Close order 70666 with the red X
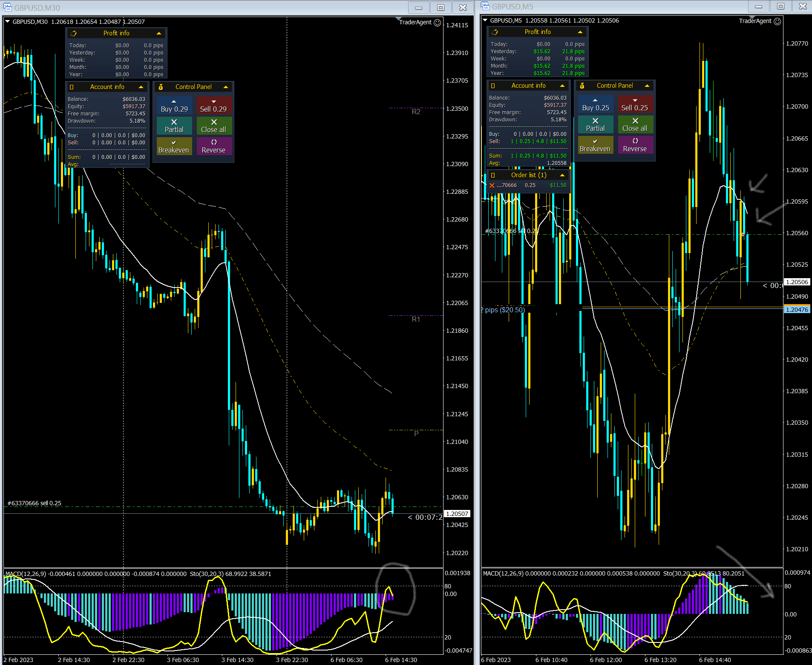Image resolution: width=812 pixels, height=665 pixels. click(492, 185)
